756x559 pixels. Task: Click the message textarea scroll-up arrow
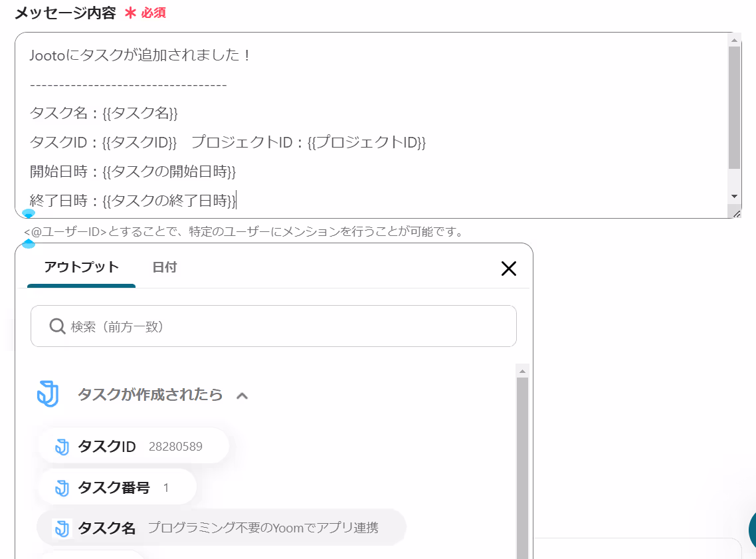point(734,40)
